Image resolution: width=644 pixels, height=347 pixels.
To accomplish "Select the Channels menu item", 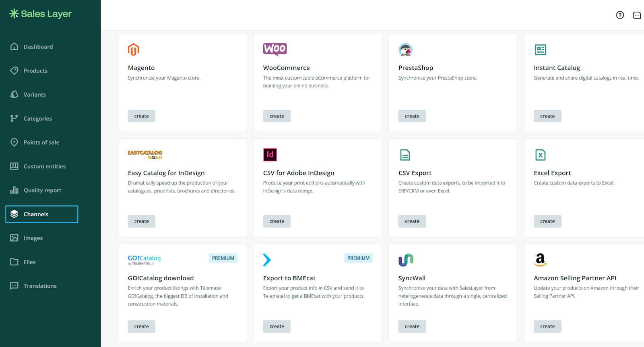I will click(41, 214).
